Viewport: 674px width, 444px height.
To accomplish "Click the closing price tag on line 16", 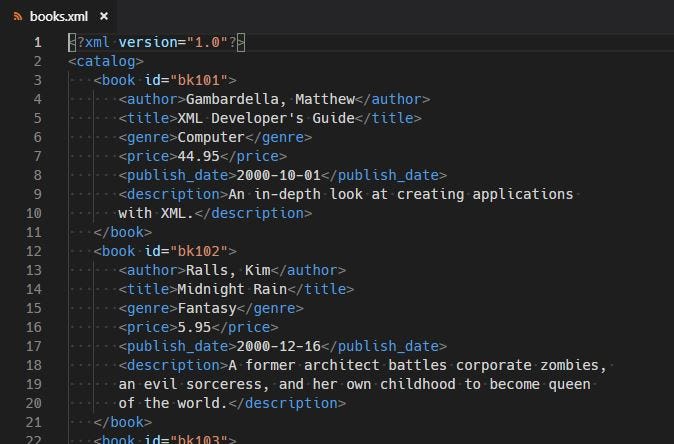I will click(x=245, y=327).
